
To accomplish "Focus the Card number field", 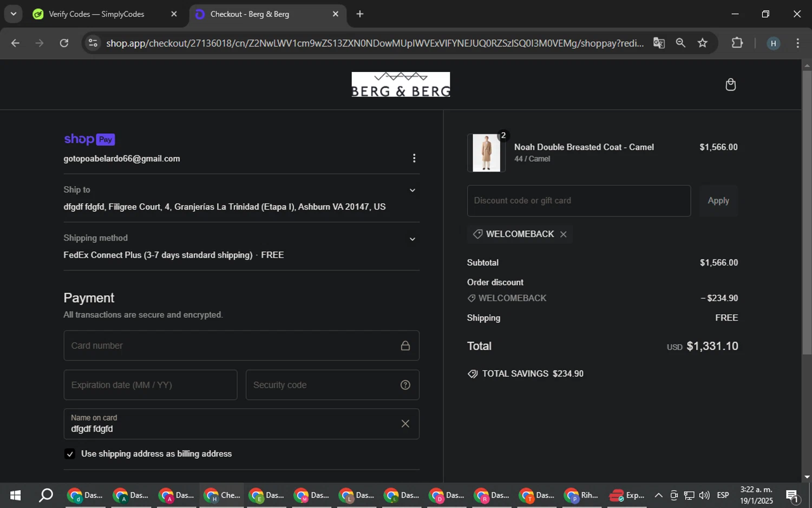I will [241, 346].
